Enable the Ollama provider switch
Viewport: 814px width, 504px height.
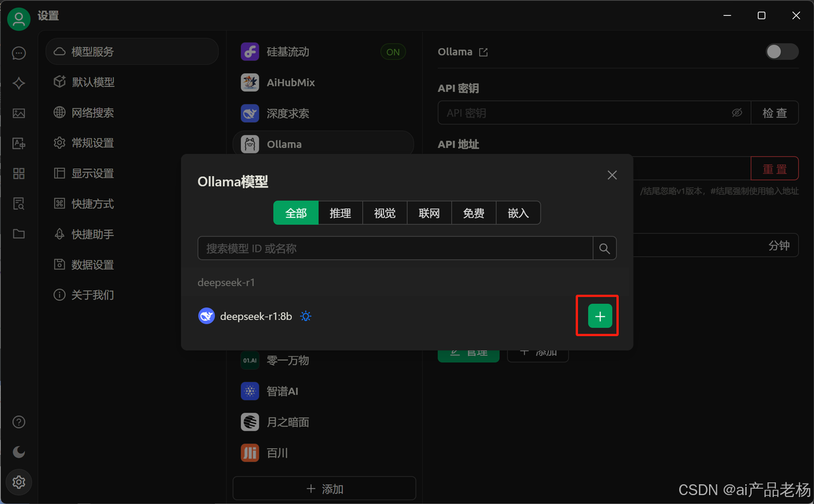click(x=782, y=51)
